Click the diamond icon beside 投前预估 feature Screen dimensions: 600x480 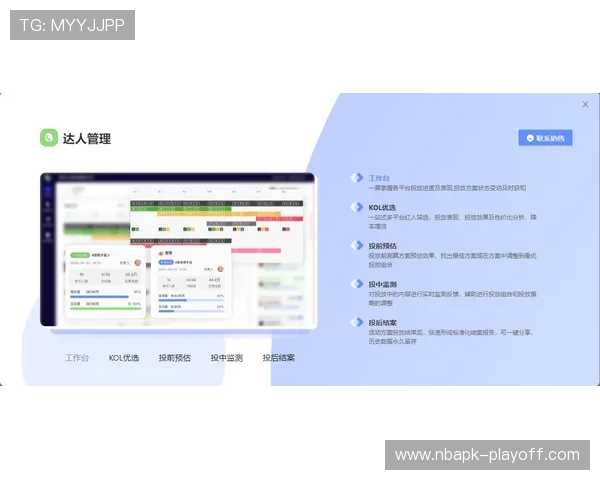pyautogui.click(x=357, y=245)
